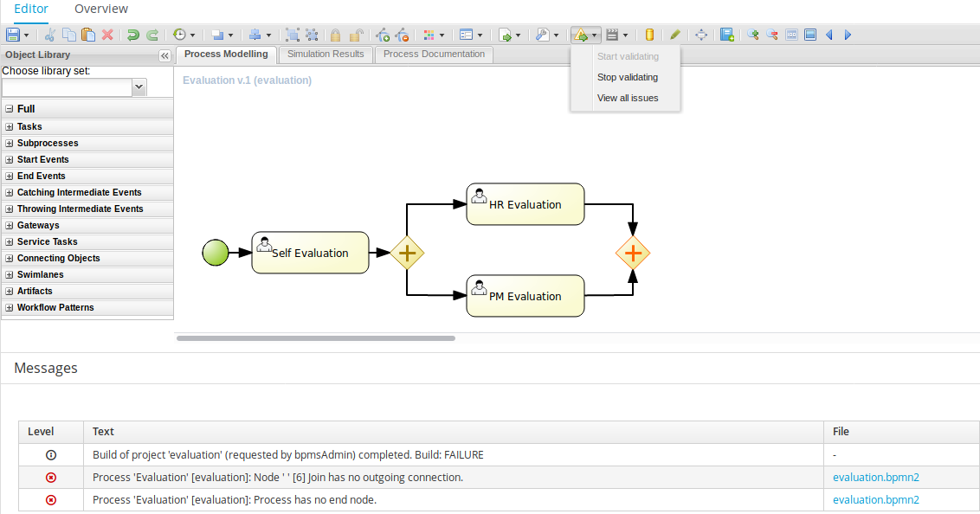Screen dimensions: 980x514
Task: Click the four-arrow pan/fullscreen icon
Action: (x=701, y=35)
